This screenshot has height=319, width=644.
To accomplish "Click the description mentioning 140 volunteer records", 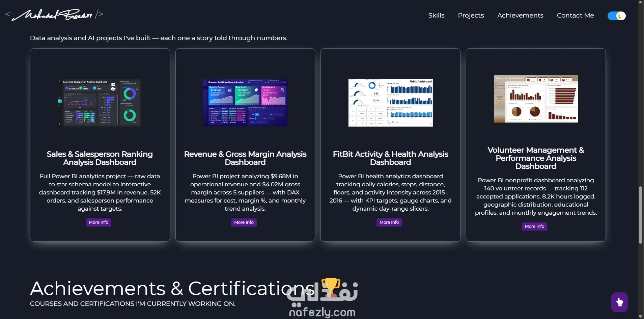I will (x=536, y=196).
